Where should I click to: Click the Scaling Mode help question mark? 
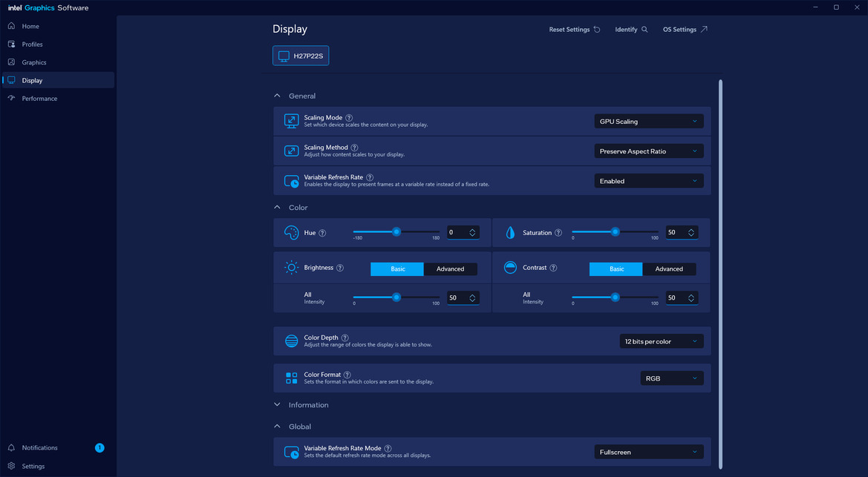[x=349, y=118]
